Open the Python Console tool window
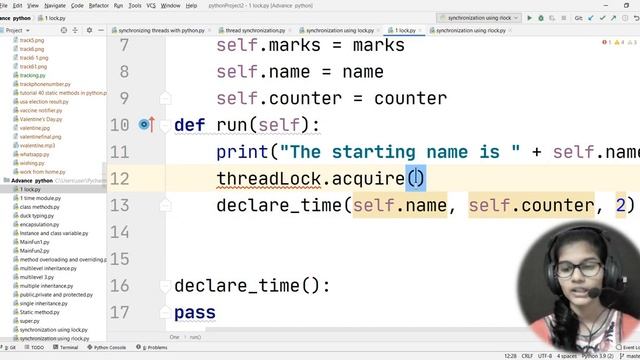The width and height of the screenshot is (640, 360). [107, 347]
